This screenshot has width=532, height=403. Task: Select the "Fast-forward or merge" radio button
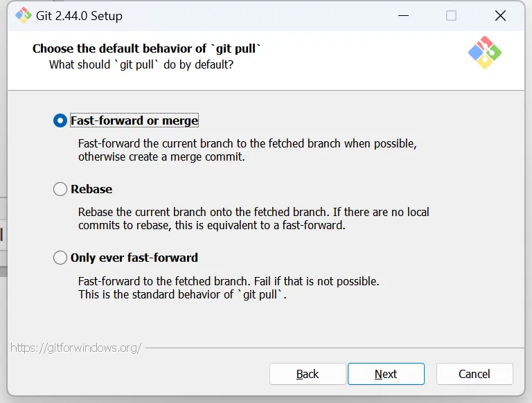[x=60, y=120]
